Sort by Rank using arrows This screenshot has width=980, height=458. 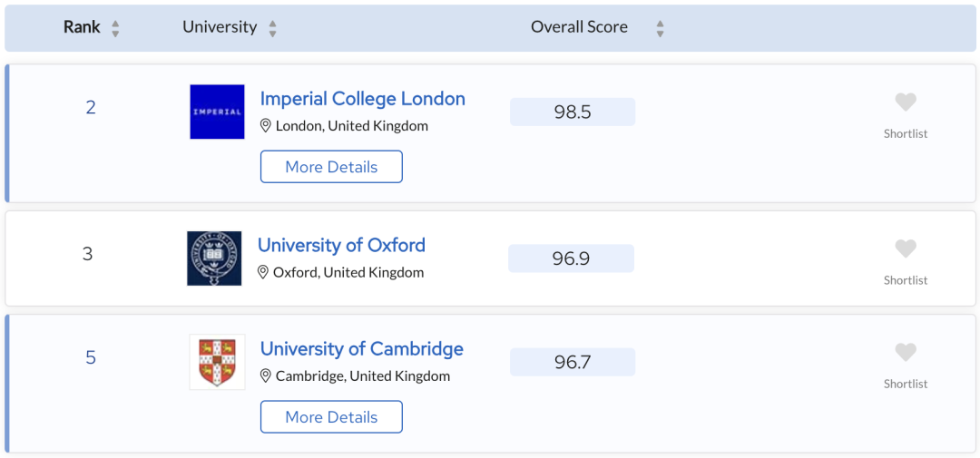coord(115,28)
